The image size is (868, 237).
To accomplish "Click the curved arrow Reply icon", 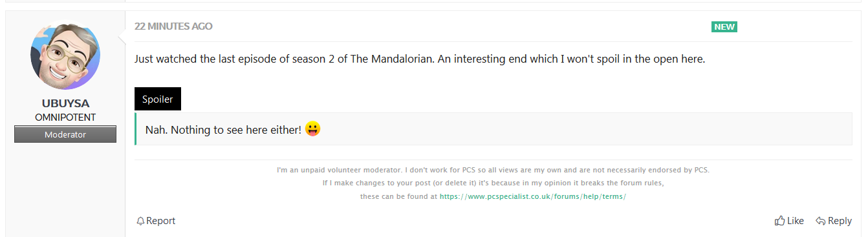I will coord(821,221).
